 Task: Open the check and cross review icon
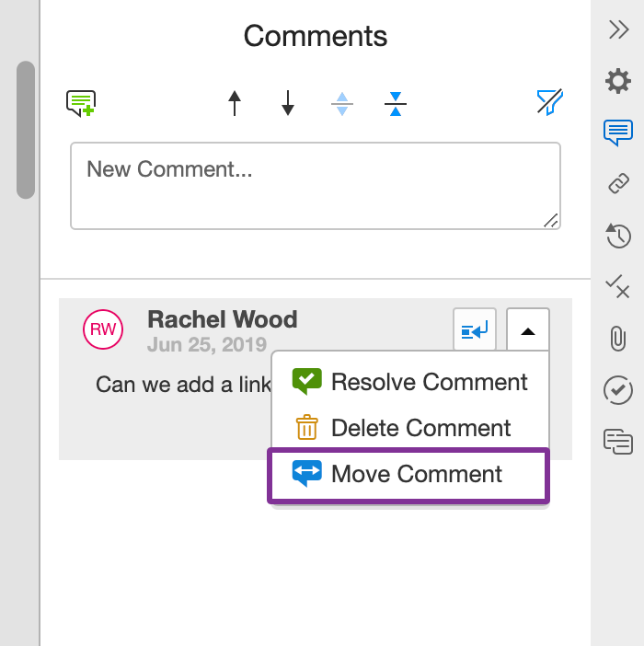point(617,286)
